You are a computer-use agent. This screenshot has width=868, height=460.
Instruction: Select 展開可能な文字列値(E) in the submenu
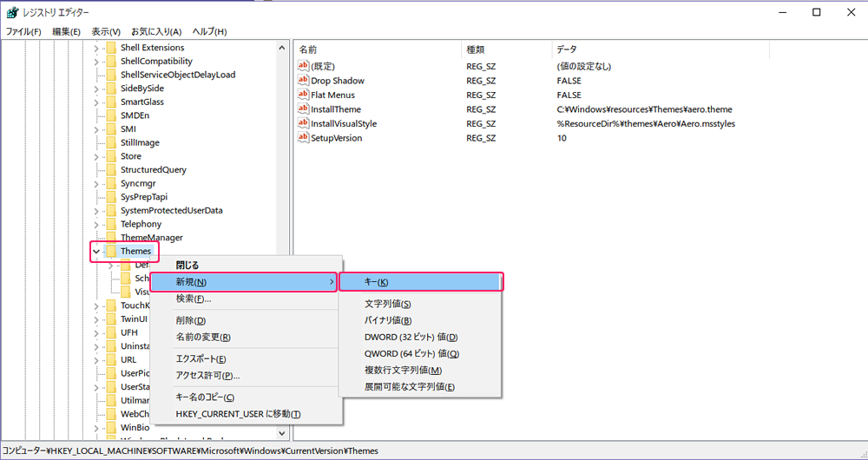click(x=420, y=387)
